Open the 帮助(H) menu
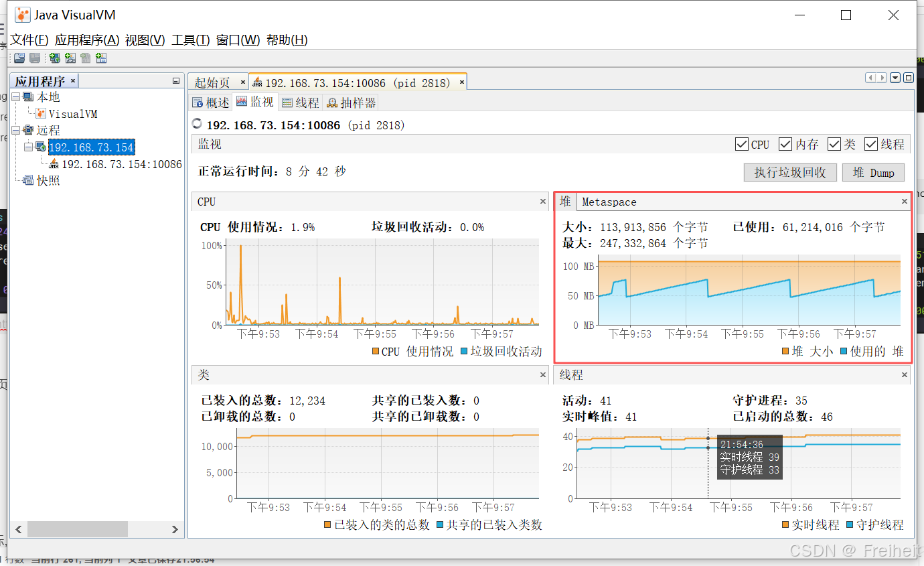The image size is (924, 566). (287, 40)
